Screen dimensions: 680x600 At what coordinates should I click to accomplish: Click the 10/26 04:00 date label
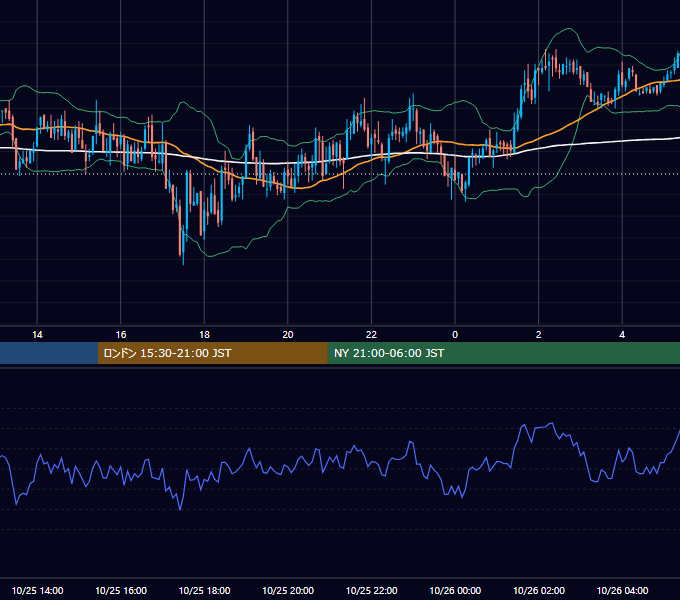[622, 590]
